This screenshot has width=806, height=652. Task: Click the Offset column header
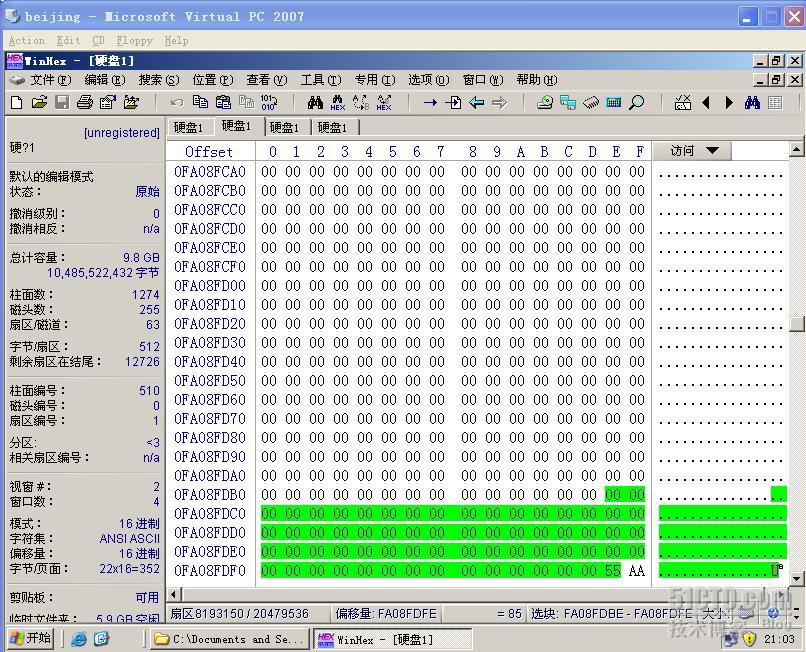tap(209, 152)
